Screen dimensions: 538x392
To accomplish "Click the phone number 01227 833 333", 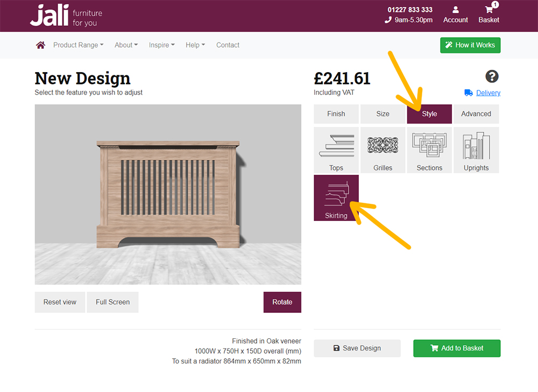I will 410,10.
